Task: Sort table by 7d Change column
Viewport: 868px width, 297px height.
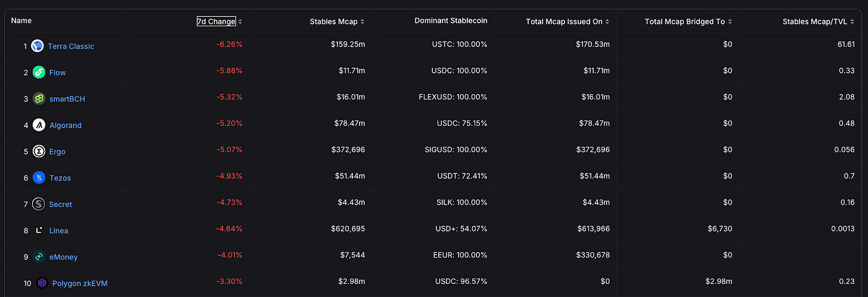Action: point(216,21)
